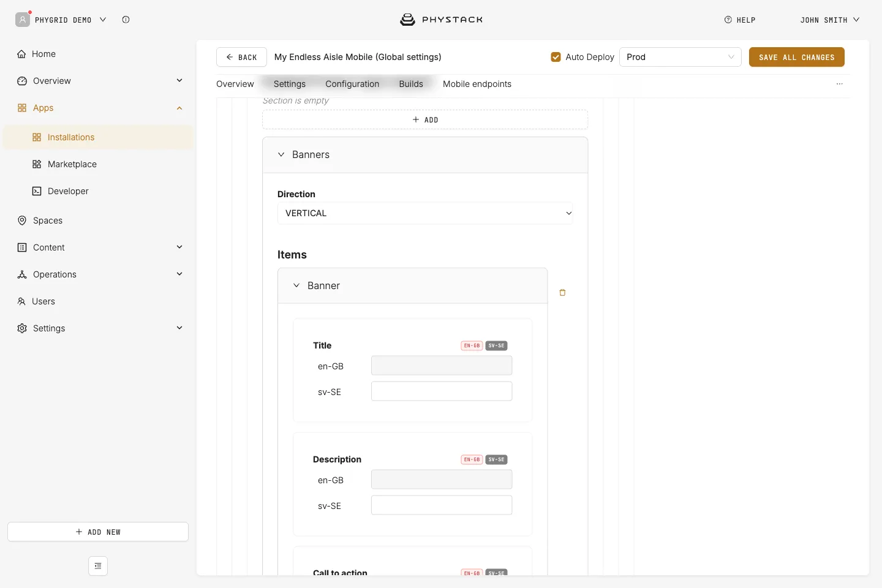Screen dimensions: 882x588
Task: Open the Direction VERTICAL dropdown
Action: (x=425, y=213)
